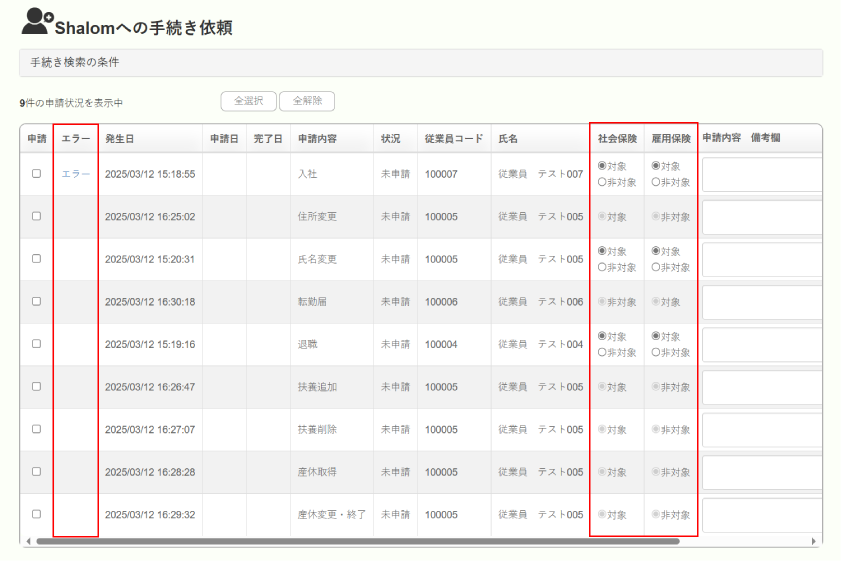This screenshot has width=841, height=561.
Task: Click the right arrow of the horizontal scrollbar
Action: pyautogui.click(x=814, y=541)
